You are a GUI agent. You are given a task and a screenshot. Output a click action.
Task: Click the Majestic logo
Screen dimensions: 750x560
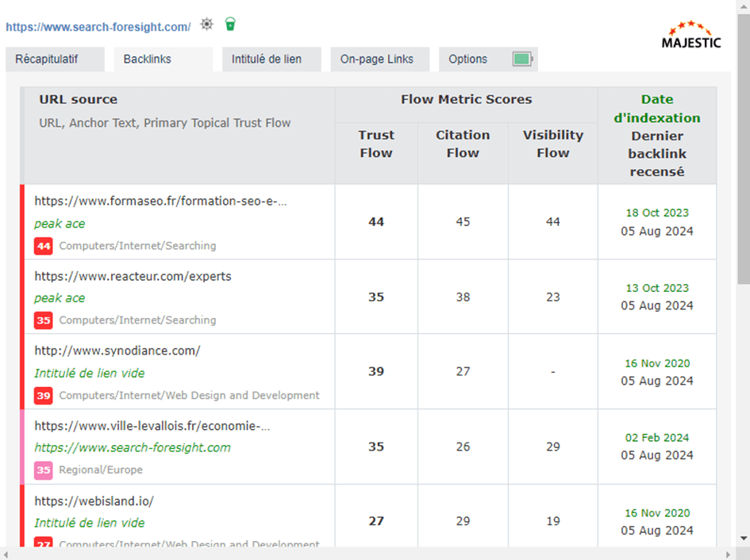pos(691,34)
